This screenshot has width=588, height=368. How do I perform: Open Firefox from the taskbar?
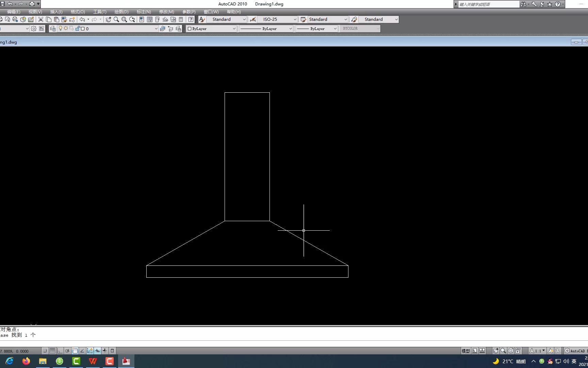coord(26,361)
